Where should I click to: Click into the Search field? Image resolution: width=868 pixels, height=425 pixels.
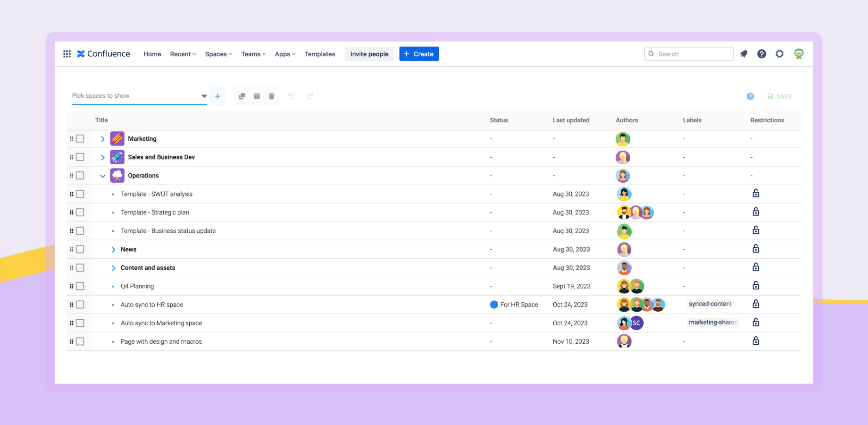pyautogui.click(x=689, y=54)
